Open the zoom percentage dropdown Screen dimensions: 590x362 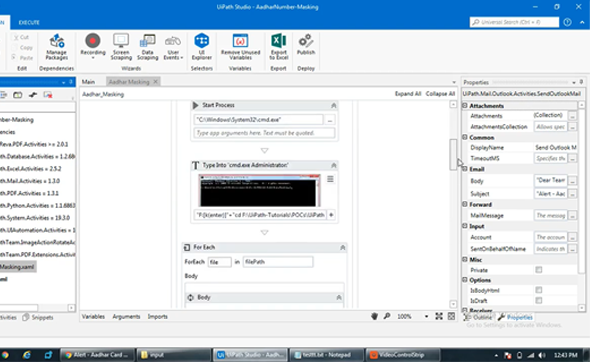426,316
